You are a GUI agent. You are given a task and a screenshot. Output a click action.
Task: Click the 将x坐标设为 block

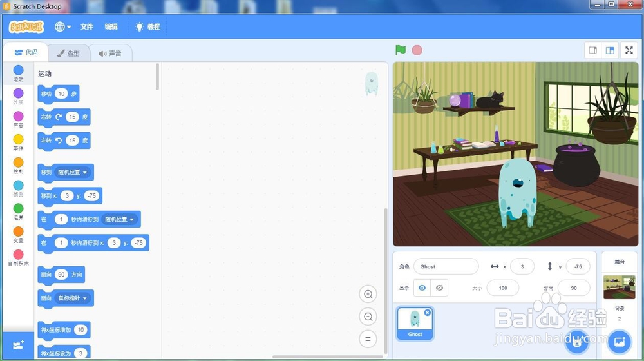tap(64, 353)
